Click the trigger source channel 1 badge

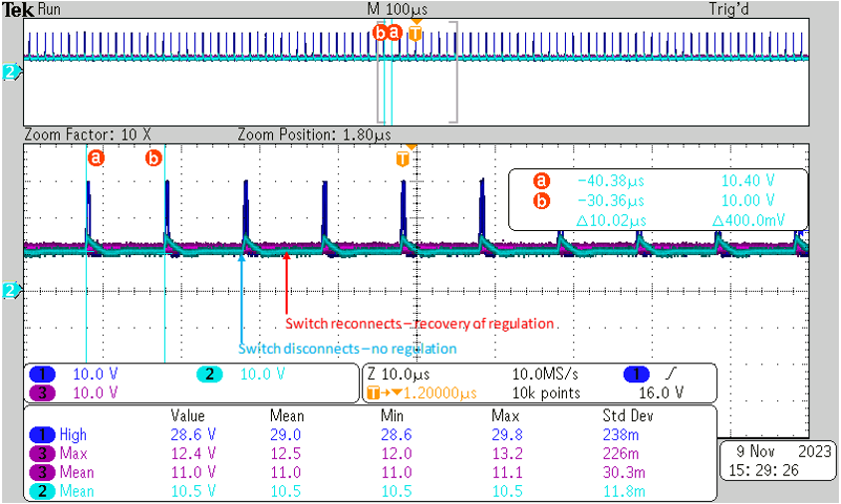633,375
